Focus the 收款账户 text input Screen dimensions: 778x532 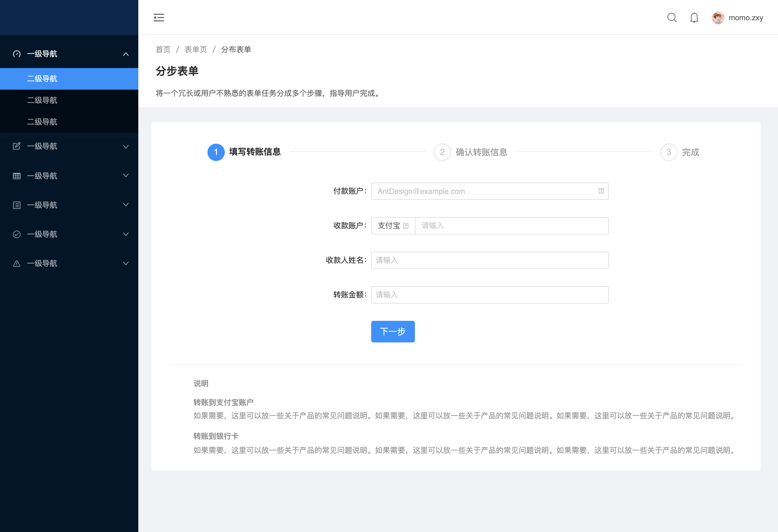pos(512,226)
